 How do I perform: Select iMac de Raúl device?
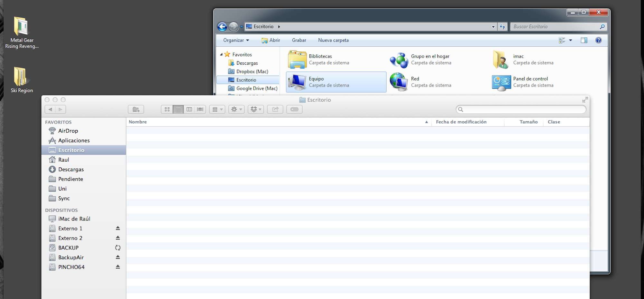84,219
